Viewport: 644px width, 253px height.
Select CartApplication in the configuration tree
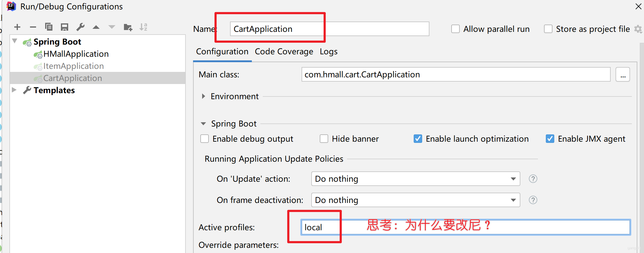tap(72, 78)
